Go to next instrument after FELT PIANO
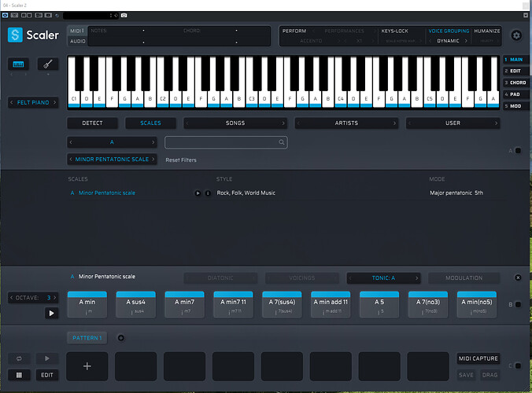Viewport: 532px width, 393px height. (x=54, y=102)
